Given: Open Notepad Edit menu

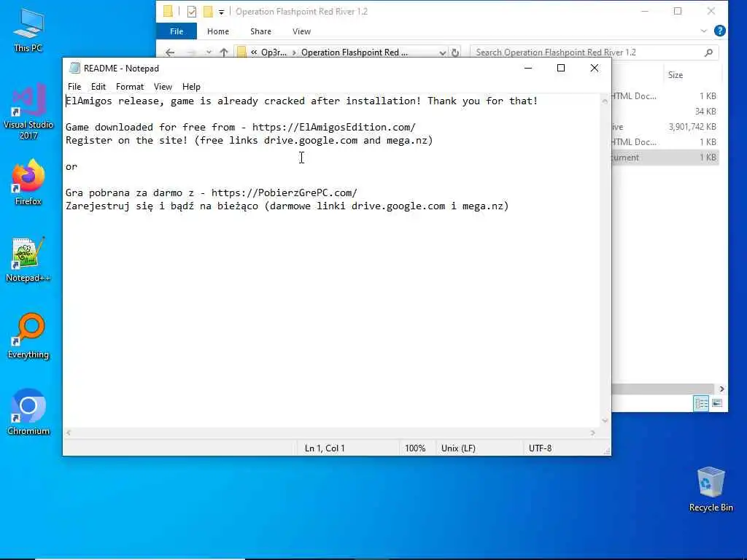Looking at the screenshot, I should (98, 87).
